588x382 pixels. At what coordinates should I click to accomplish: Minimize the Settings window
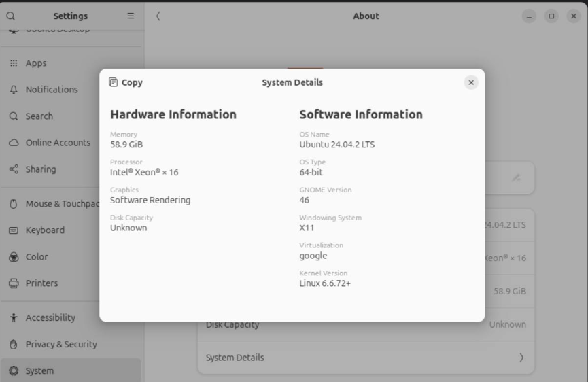(529, 16)
